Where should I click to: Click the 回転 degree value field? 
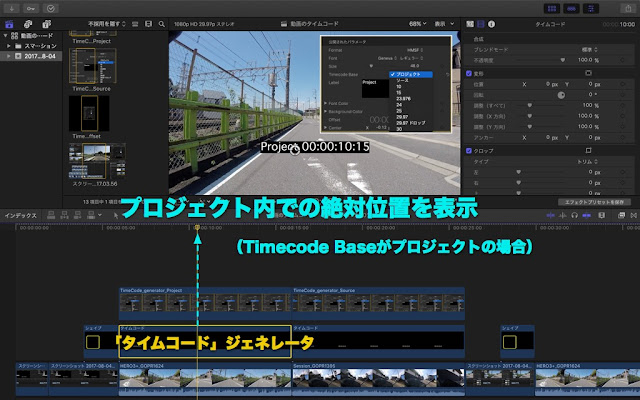pyautogui.click(x=590, y=95)
